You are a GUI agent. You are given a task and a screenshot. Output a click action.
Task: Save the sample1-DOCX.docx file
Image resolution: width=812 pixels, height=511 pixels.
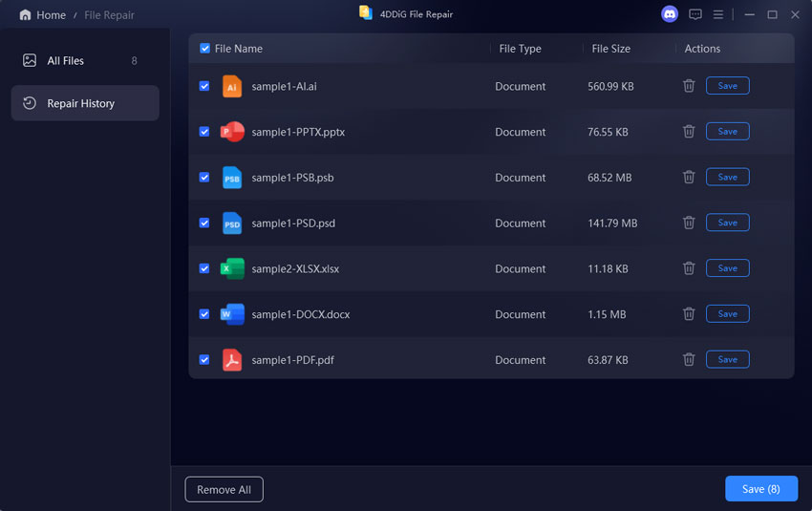pyautogui.click(x=727, y=313)
